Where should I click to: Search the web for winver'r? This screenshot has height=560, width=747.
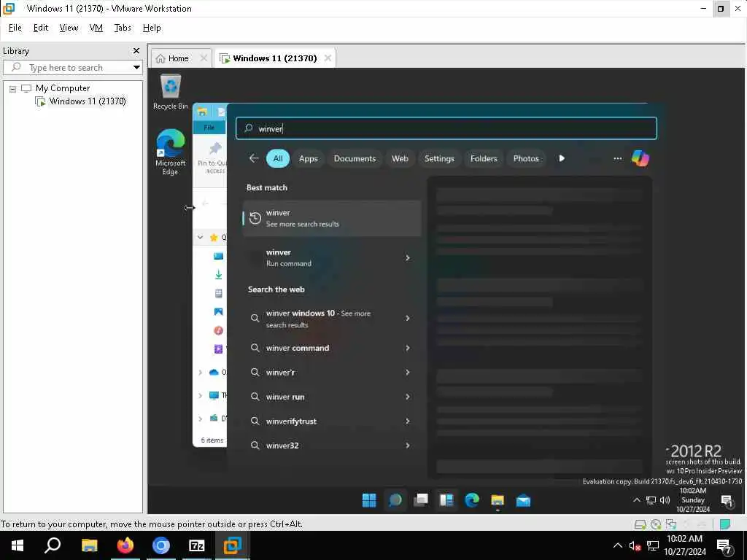(332, 373)
